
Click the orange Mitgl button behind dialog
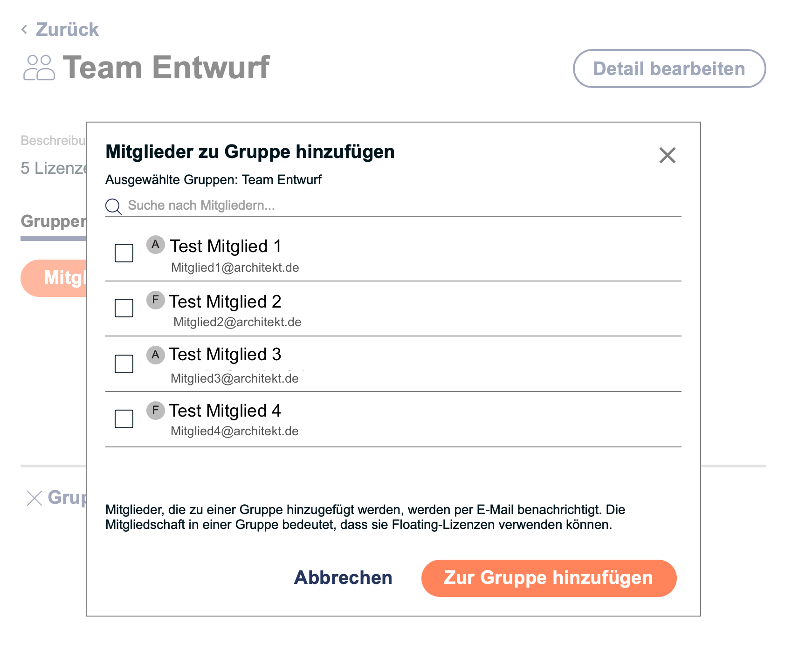coord(53,278)
